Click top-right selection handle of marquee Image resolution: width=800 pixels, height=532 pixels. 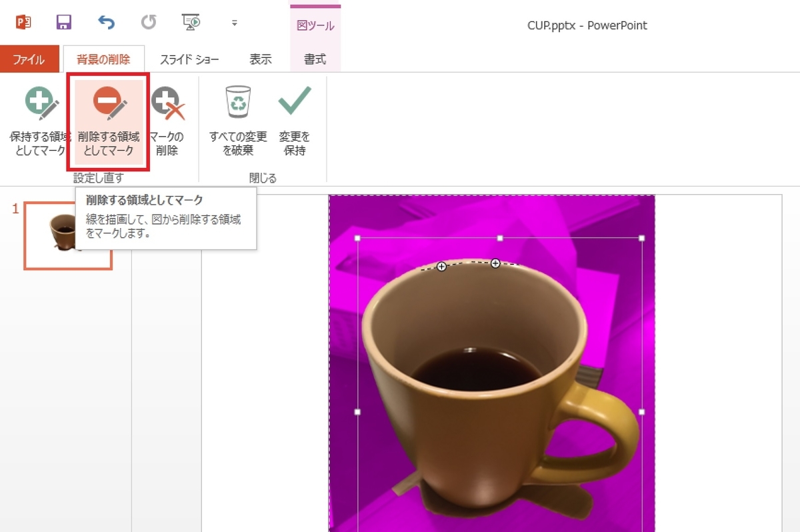coord(642,238)
